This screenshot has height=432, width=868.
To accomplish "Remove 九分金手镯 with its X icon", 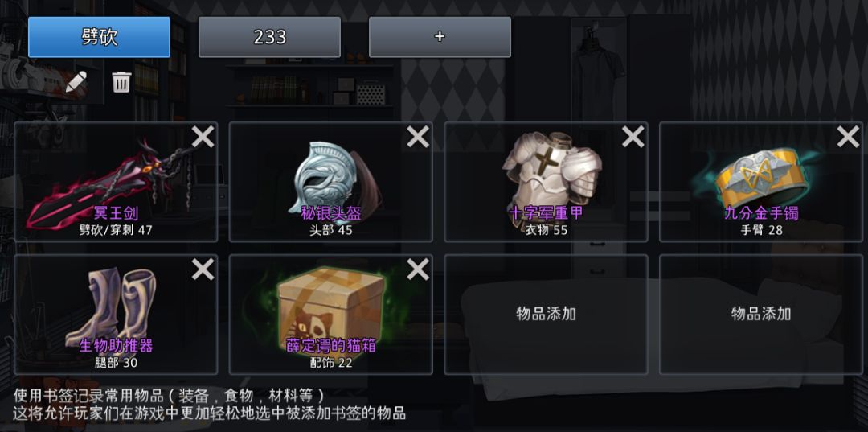I will (848, 137).
